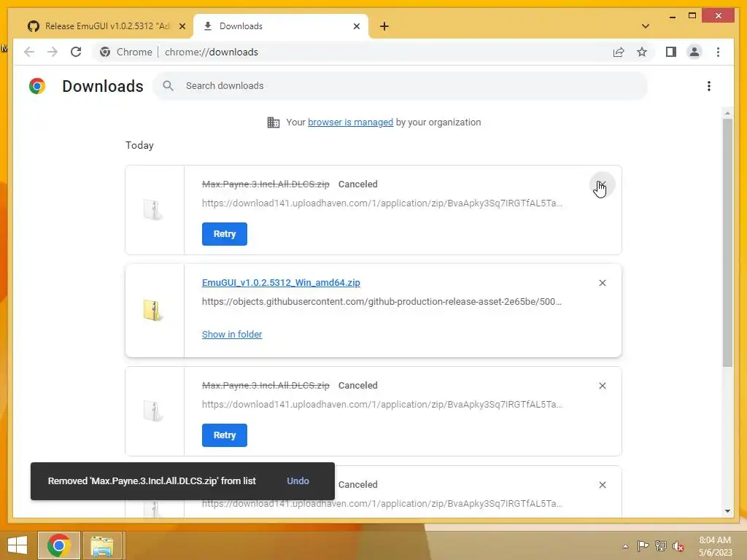Click the Chrome taskbar icon

tap(59, 545)
